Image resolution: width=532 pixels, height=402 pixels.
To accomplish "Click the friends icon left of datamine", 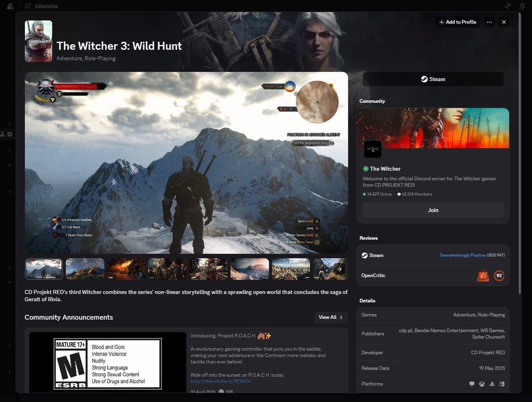I will tap(10, 6).
